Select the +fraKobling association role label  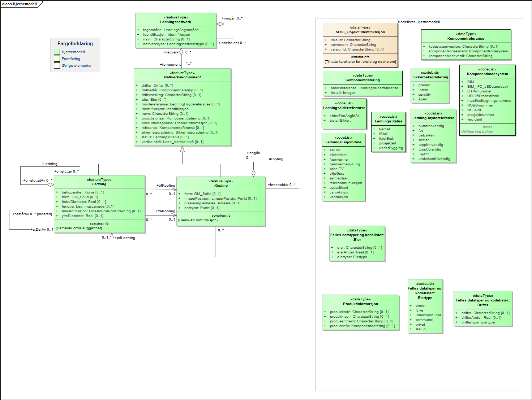[166, 211]
